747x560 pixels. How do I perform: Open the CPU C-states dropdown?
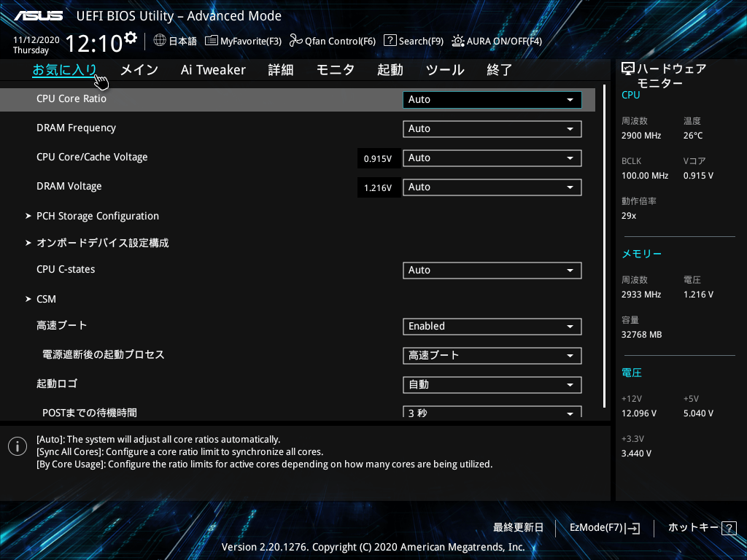(x=492, y=270)
